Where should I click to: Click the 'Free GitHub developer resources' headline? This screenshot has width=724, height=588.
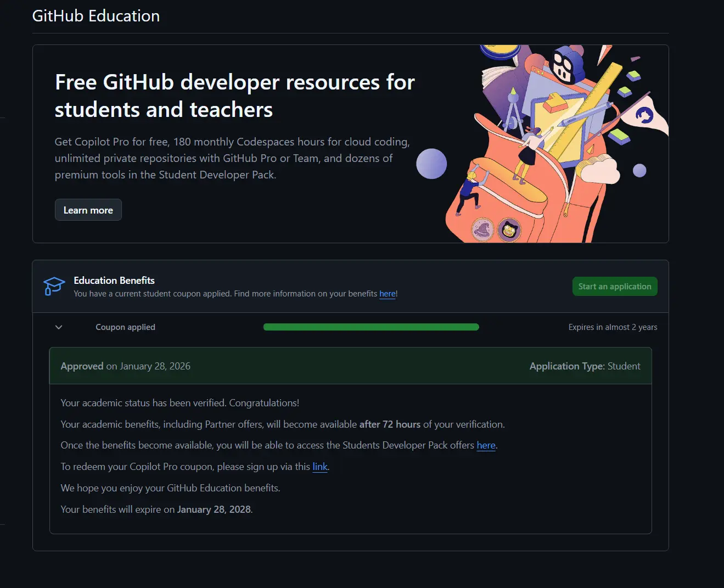pyautogui.click(x=235, y=96)
